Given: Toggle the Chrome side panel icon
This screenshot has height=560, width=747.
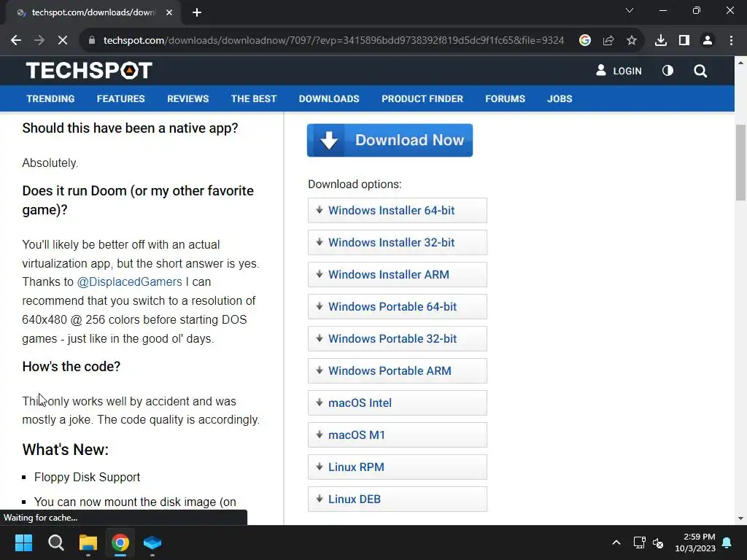Looking at the screenshot, I should point(684,41).
